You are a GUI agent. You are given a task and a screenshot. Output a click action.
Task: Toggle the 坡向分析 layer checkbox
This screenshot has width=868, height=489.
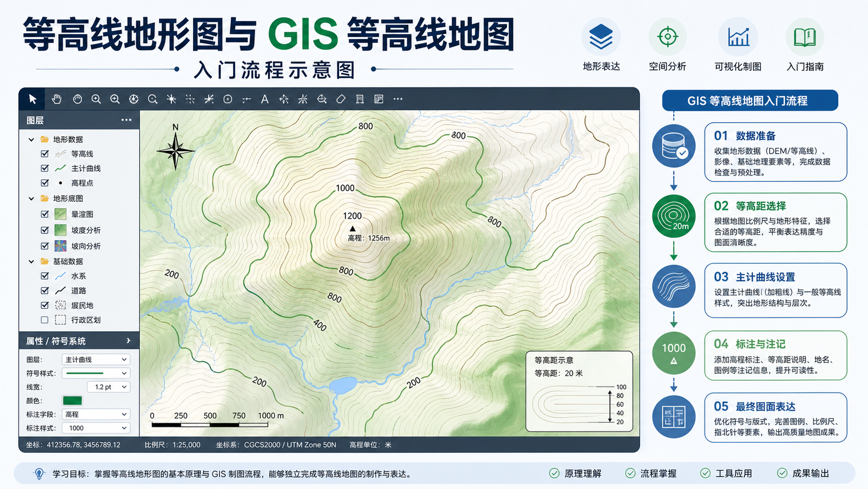tap(45, 246)
